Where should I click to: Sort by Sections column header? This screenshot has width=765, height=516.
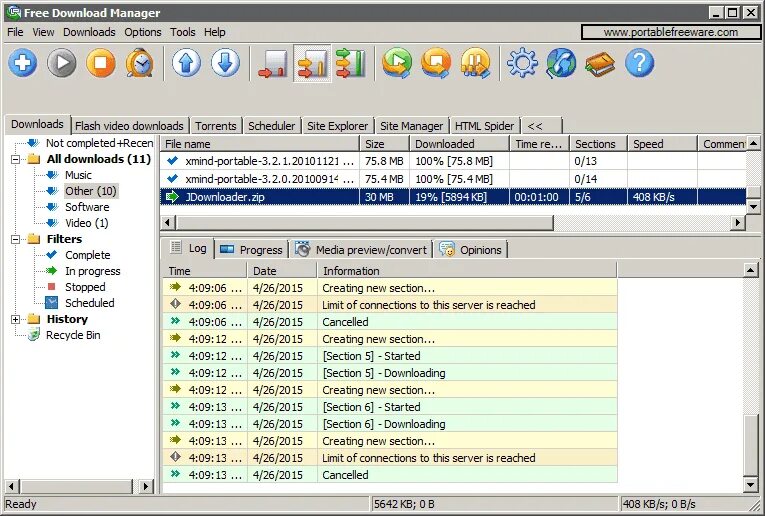tap(598, 144)
